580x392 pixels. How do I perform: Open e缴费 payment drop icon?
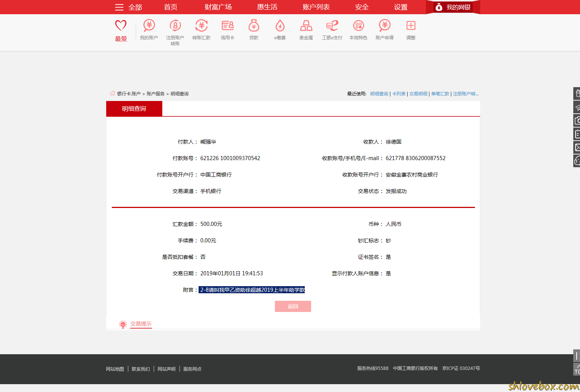click(x=280, y=25)
